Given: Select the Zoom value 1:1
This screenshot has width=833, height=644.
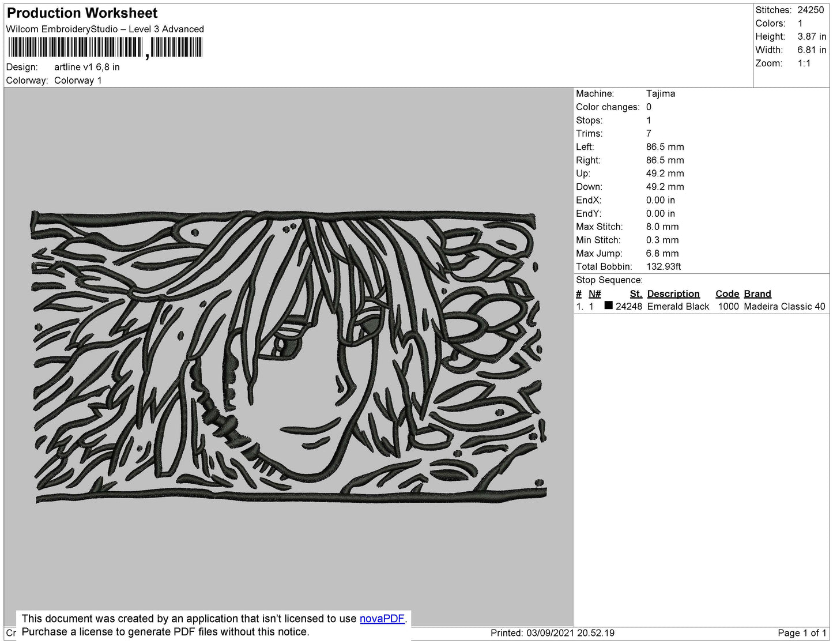Looking at the screenshot, I should click(804, 63).
